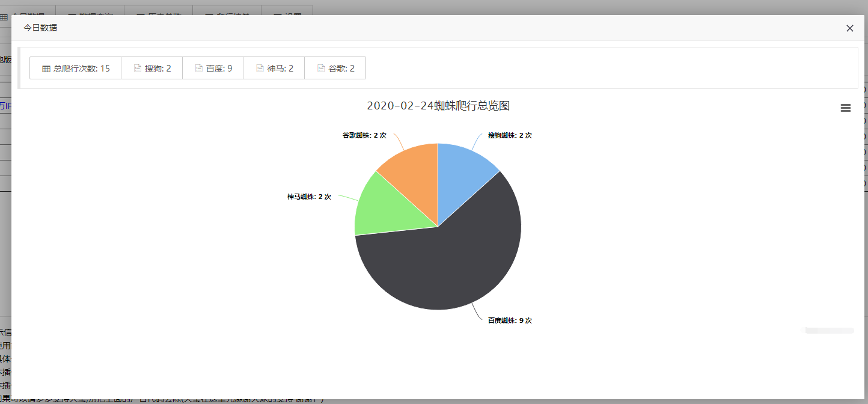Open the chart context menu hamburger icon
The width and height of the screenshot is (868, 404).
(x=845, y=108)
